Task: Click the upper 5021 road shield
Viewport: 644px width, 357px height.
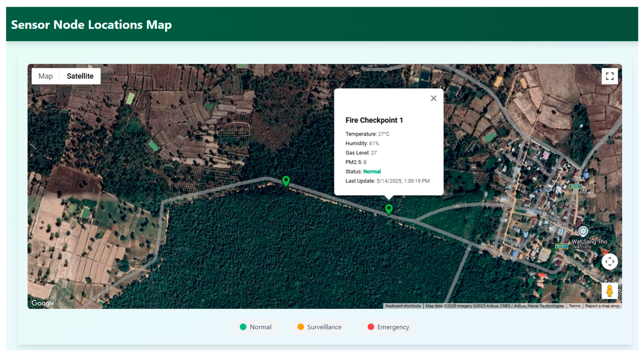Action: 575,186
